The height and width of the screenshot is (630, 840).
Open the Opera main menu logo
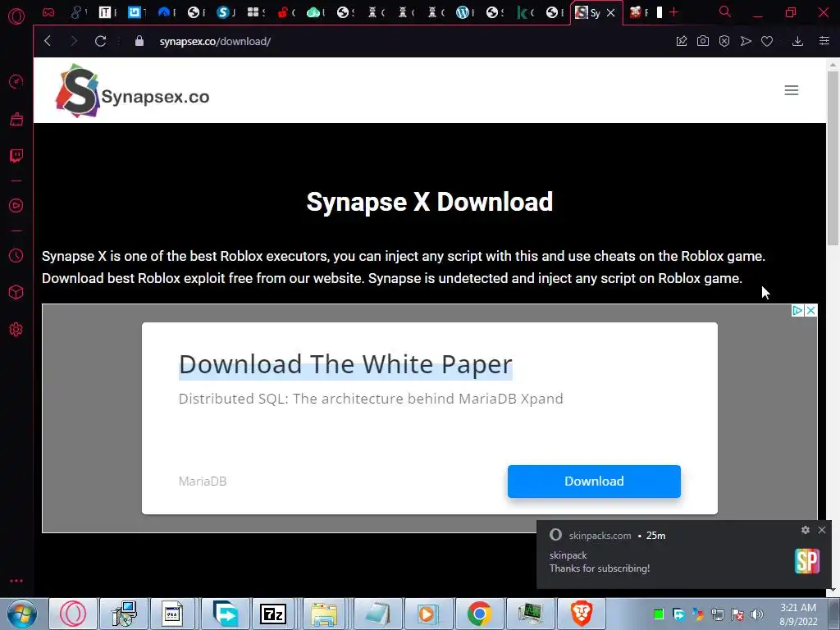(x=16, y=16)
